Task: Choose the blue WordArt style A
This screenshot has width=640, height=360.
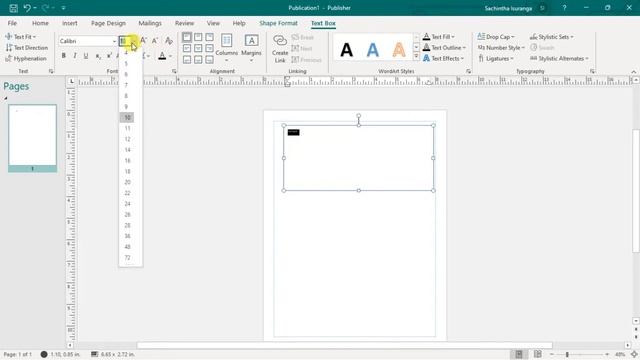Action: point(373,50)
